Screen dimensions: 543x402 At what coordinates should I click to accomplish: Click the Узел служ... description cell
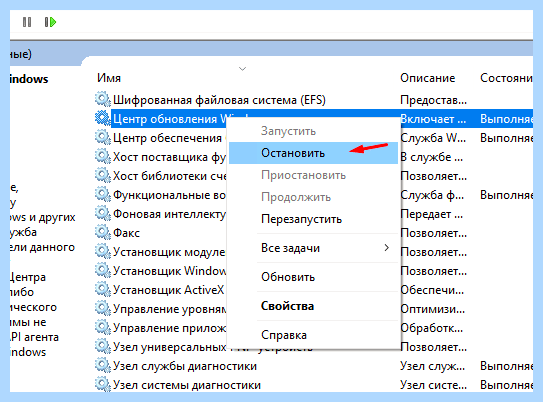pyautogui.click(x=433, y=366)
